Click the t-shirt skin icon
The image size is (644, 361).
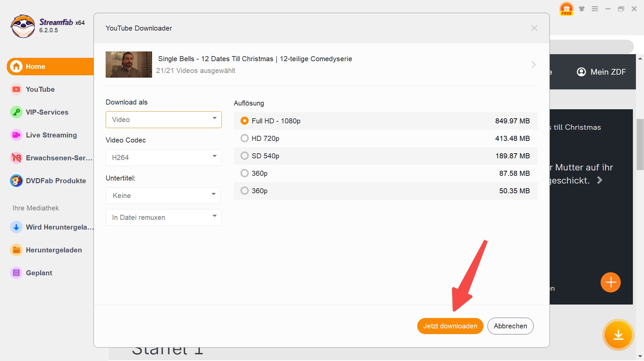(x=582, y=9)
